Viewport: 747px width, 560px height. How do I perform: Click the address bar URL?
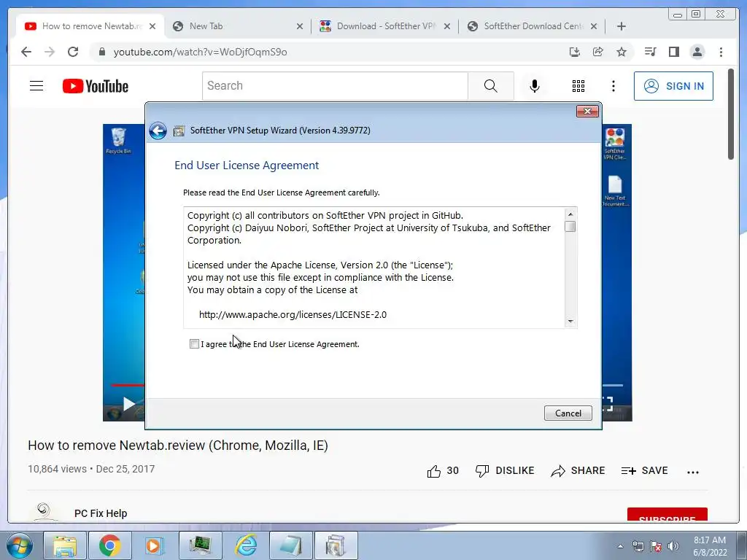200,52
